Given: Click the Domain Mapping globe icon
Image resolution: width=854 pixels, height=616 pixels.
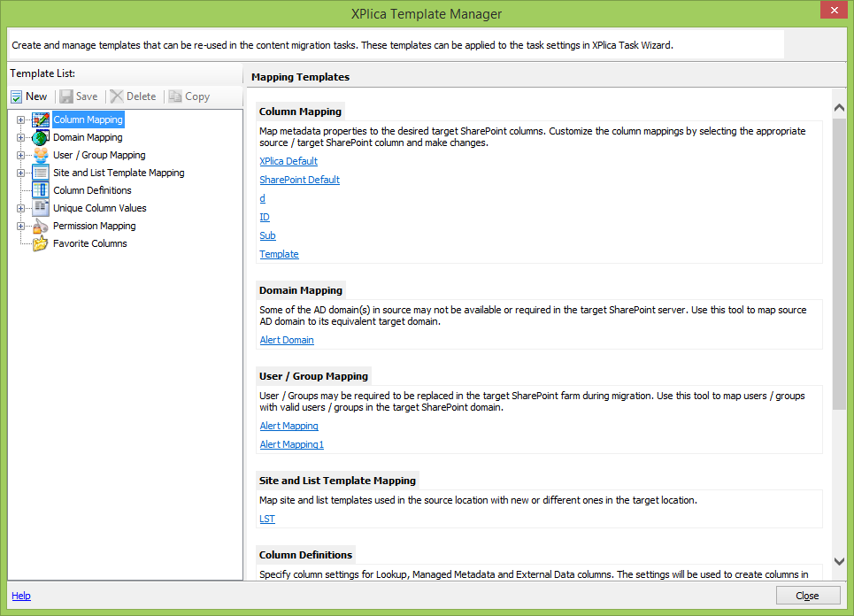Looking at the screenshot, I should (41, 137).
